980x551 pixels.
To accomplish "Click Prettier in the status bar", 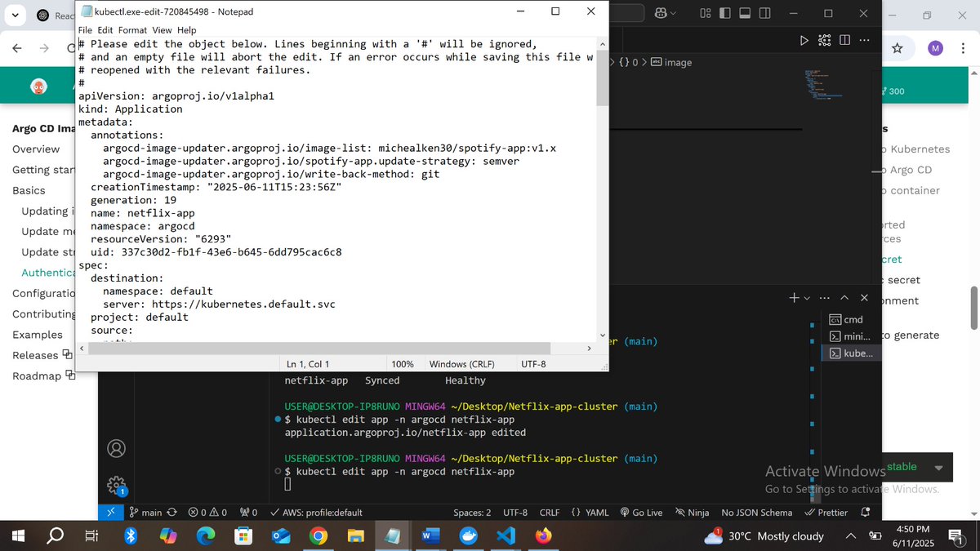I will click(x=826, y=513).
